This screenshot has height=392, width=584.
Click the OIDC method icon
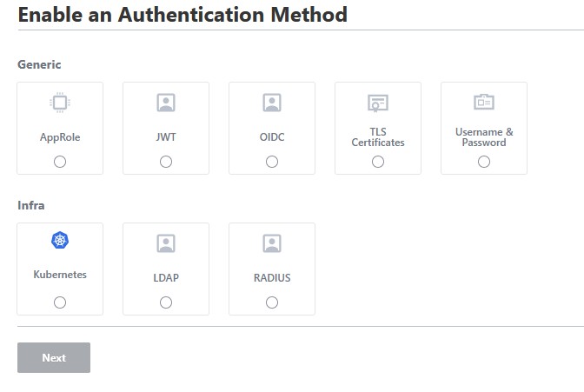coord(272,103)
